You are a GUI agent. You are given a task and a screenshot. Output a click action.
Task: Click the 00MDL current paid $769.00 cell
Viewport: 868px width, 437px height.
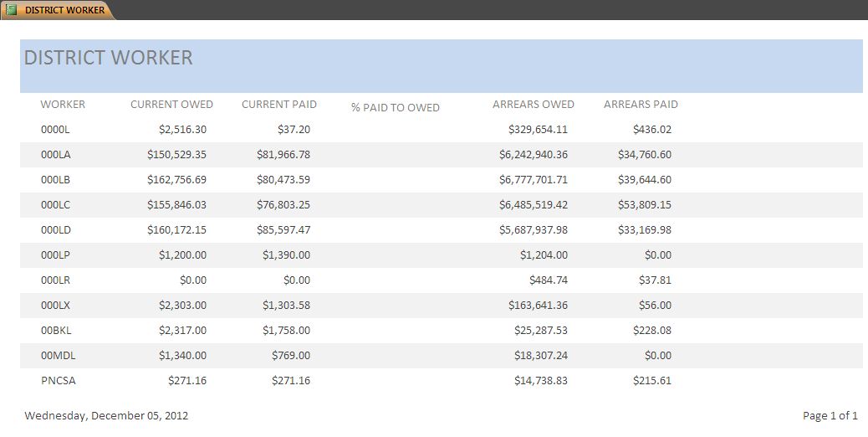click(291, 356)
